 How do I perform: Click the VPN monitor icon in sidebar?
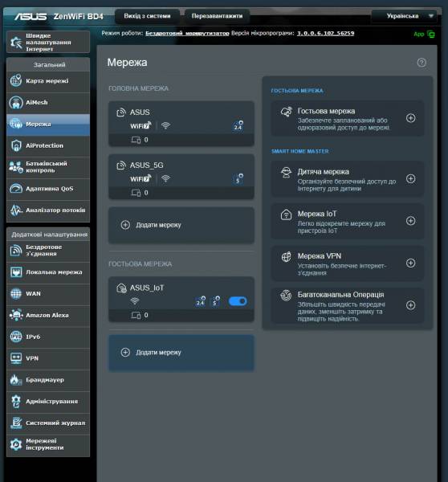[16, 358]
